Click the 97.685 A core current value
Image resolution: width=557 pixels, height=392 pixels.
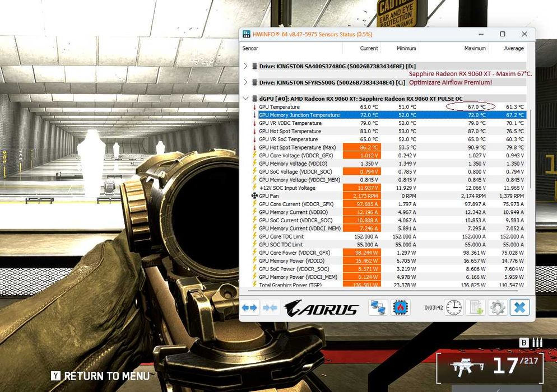tap(367, 204)
